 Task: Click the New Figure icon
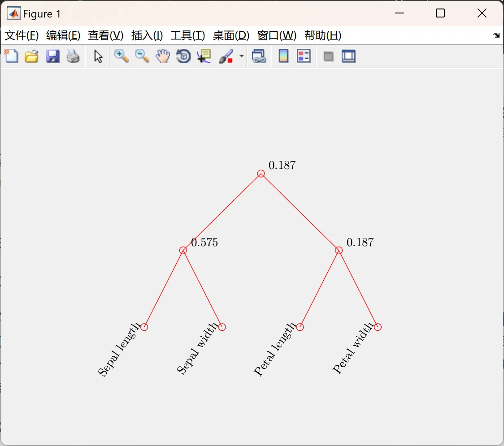coord(12,56)
